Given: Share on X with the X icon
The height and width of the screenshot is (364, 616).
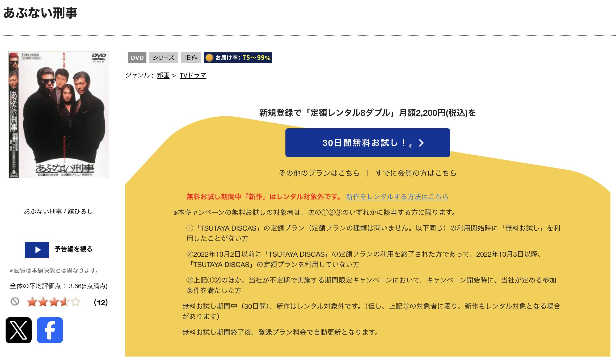Looking at the screenshot, I should (x=19, y=330).
